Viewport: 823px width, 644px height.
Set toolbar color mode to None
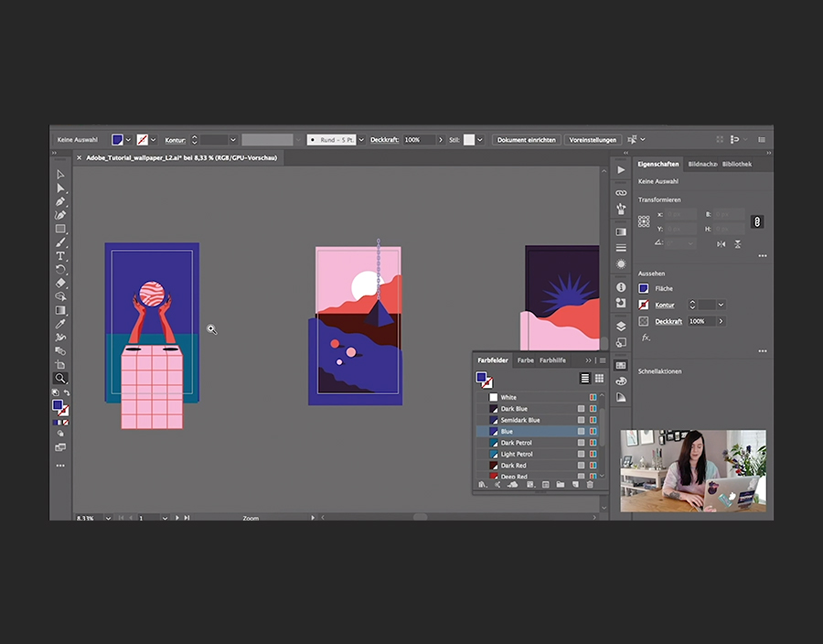[x=66, y=422]
